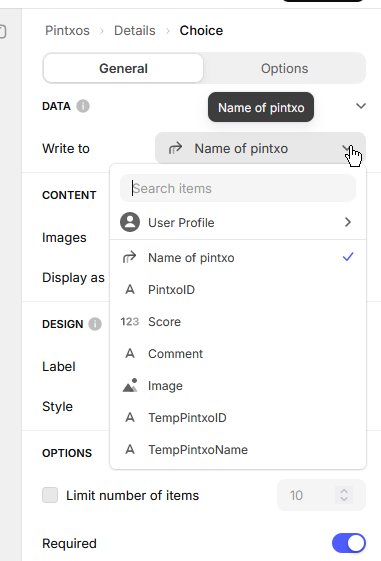381x561 pixels.
Task: Click the User Profile avatar icon
Action: (130, 222)
